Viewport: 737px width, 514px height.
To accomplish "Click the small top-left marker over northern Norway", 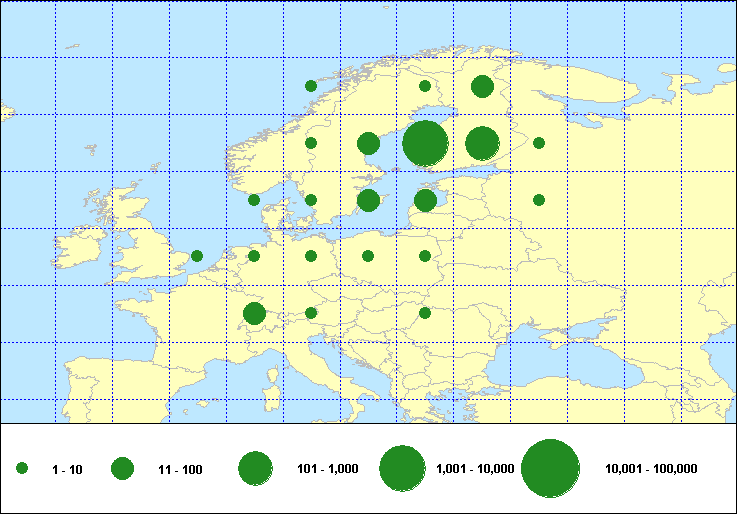I will point(311,86).
